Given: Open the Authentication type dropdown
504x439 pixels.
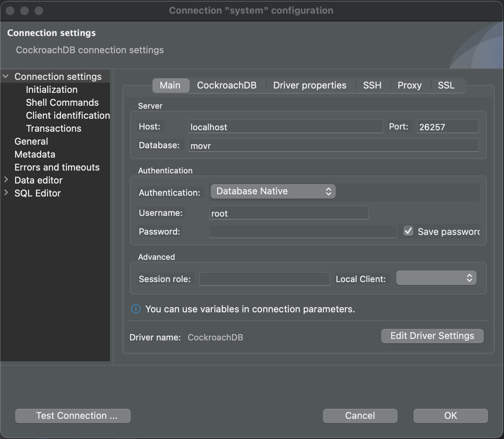Looking at the screenshot, I should tap(272, 191).
